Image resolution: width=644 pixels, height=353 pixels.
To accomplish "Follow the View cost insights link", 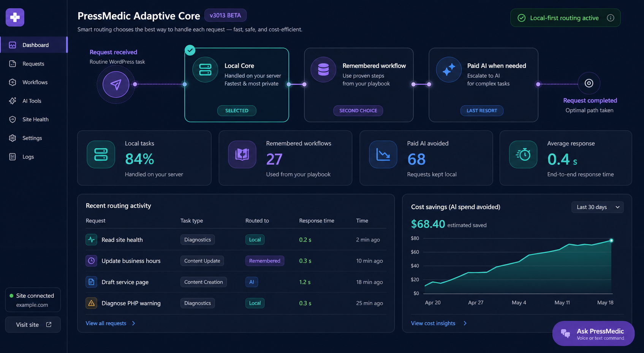I will (x=433, y=323).
